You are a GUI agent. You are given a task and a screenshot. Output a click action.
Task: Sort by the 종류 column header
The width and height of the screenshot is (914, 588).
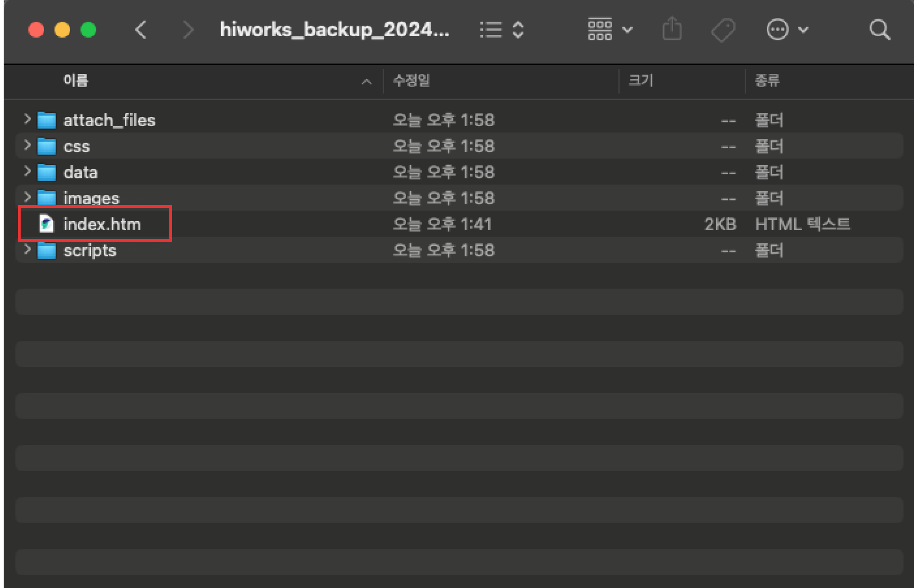767,81
